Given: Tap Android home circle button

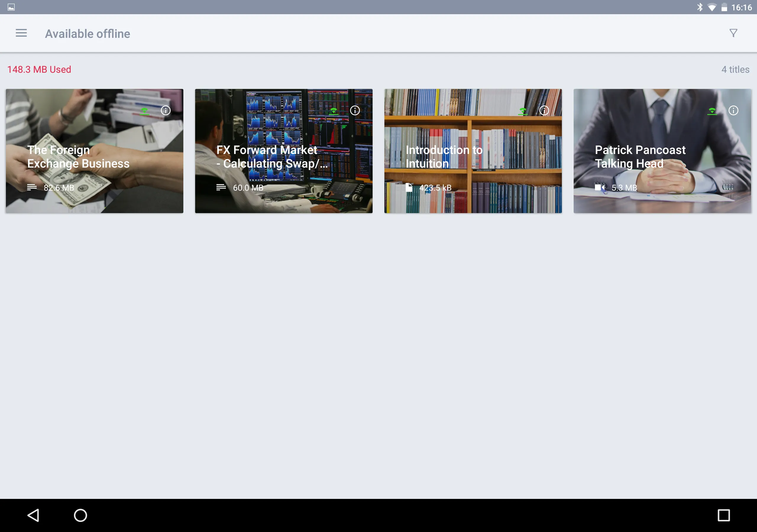Looking at the screenshot, I should (80, 515).
